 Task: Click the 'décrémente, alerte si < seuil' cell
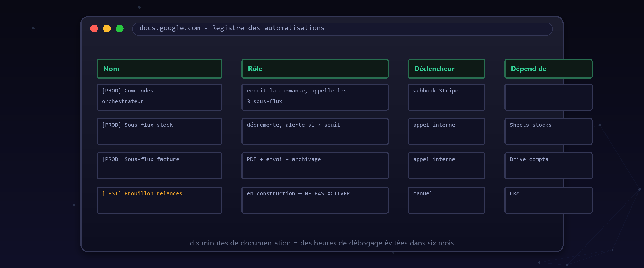coord(315,131)
